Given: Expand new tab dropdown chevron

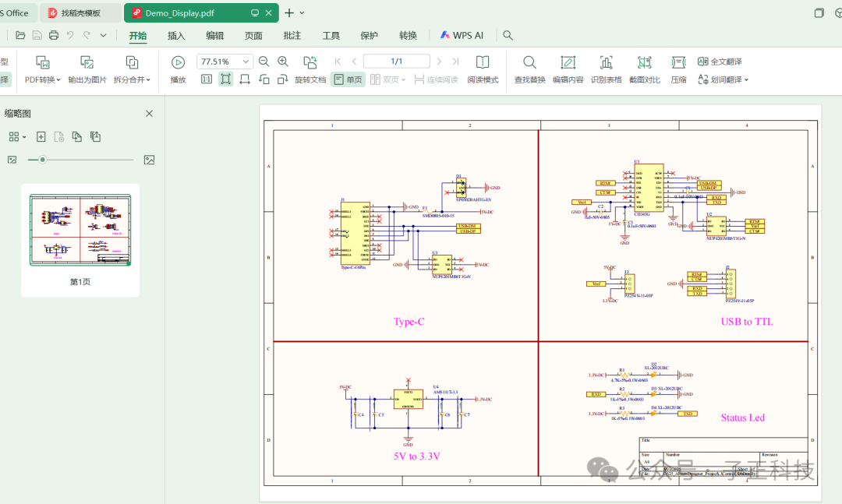Looking at the screenshot, I should (302, 13).
